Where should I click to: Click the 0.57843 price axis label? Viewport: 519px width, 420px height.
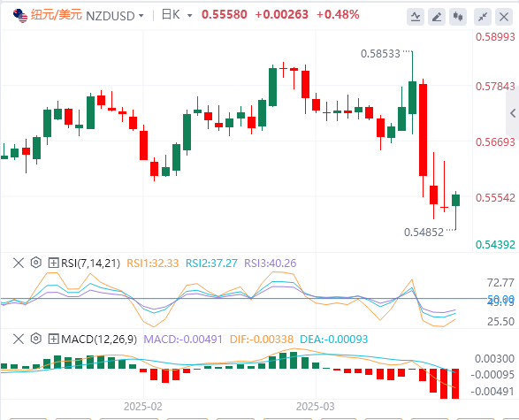(495, 87)
